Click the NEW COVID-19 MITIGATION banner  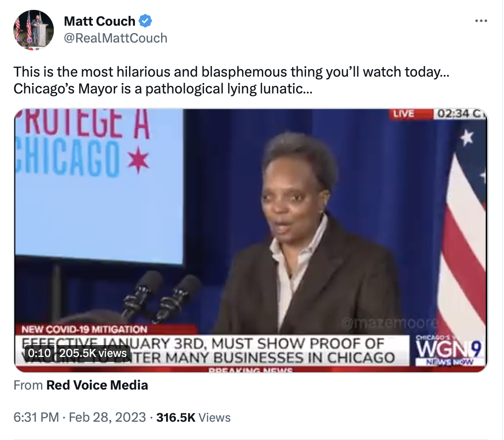(x=84, y=329)
